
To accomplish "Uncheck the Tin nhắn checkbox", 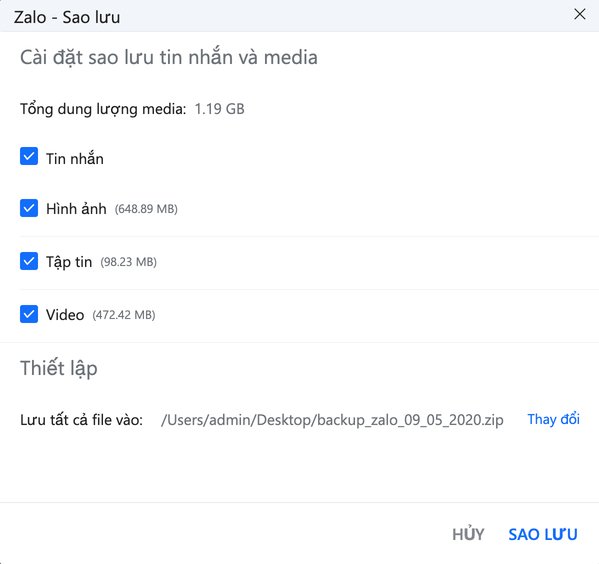I will coord(29,156).
